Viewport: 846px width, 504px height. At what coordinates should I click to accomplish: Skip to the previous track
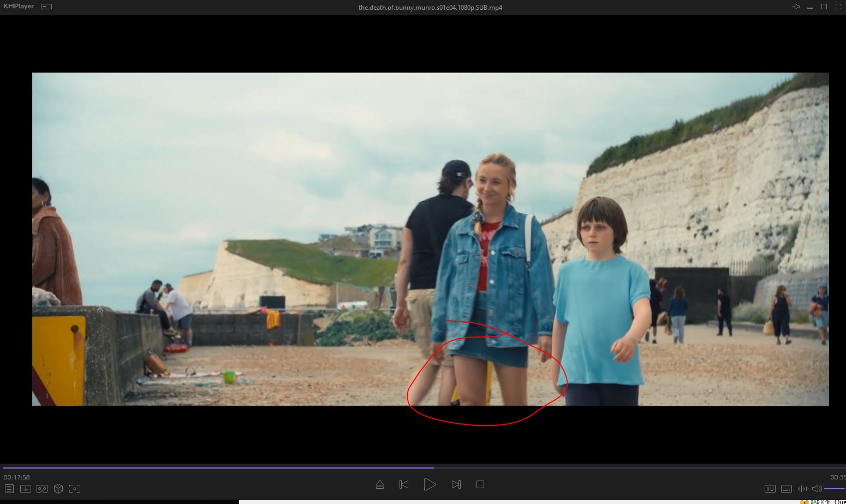(x=404, y=484)
